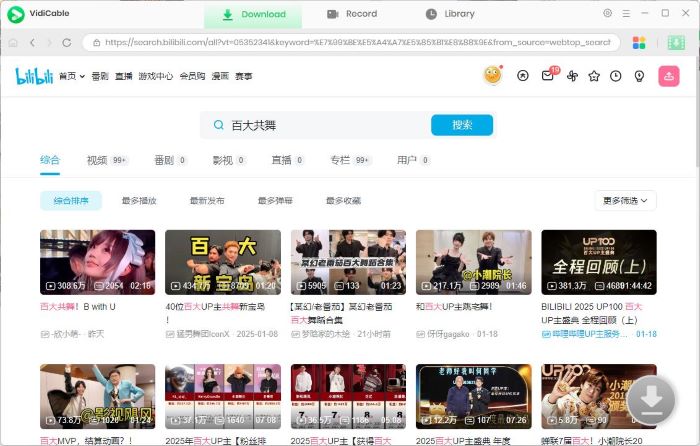The height and width of the screenshot is (446, 700).
Task: Click the bilibili logo
Action: 34,76
